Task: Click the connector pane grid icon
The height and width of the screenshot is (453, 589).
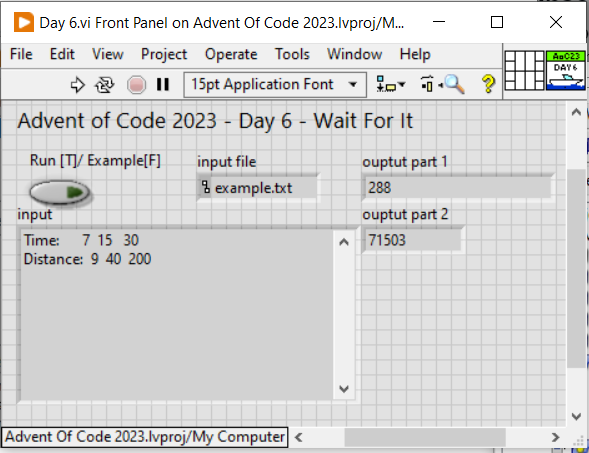Action: tap(524, 70)
